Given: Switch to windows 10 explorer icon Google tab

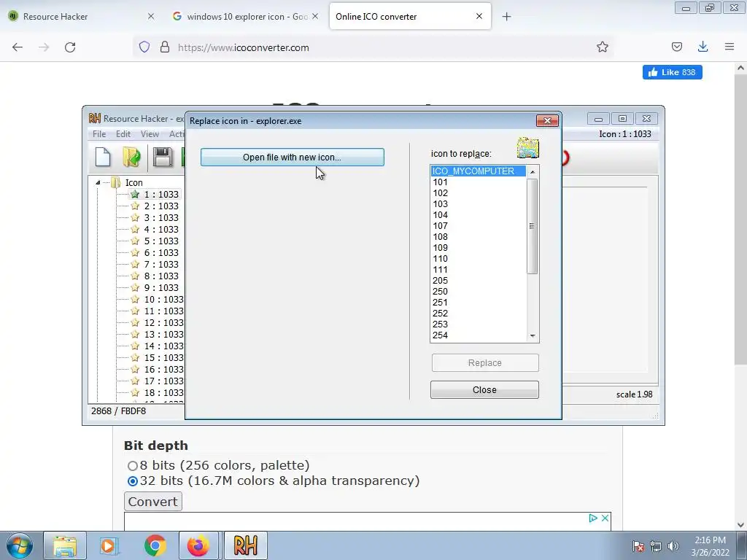Looking at the screenshot, I should click(x=244, y=17).
